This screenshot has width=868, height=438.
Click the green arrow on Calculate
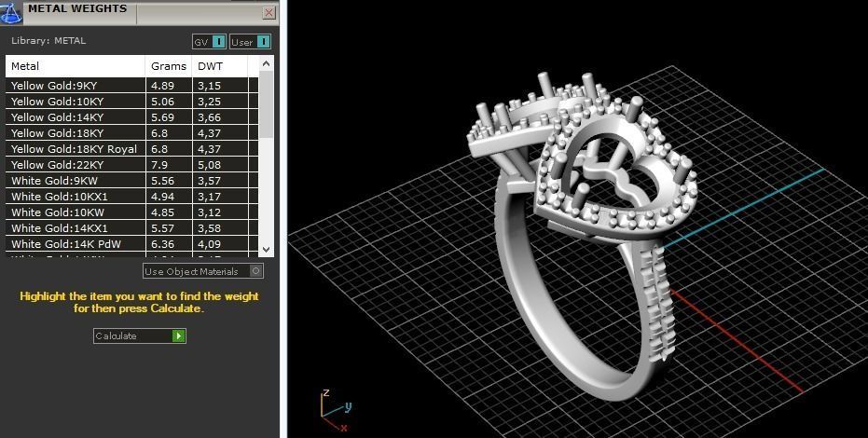[x=178, y=335]
